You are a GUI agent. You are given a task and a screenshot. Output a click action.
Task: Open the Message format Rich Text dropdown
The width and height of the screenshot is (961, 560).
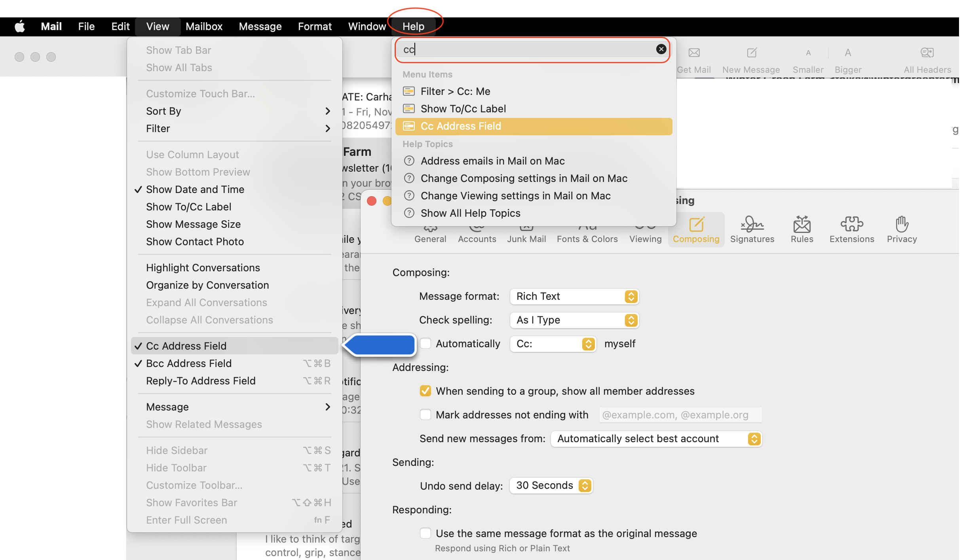(574, 296)
